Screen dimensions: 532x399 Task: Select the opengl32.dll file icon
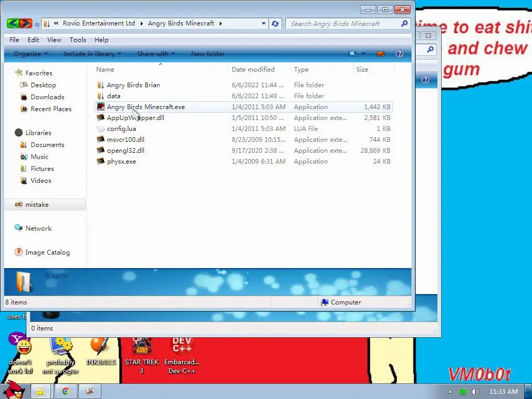point(100,150)
